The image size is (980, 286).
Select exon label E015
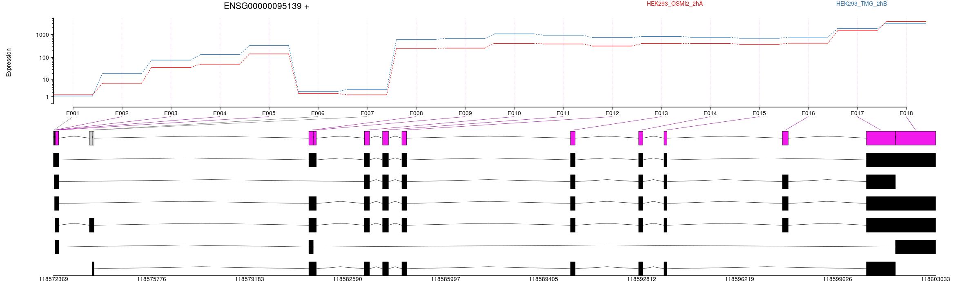(759, 113)
